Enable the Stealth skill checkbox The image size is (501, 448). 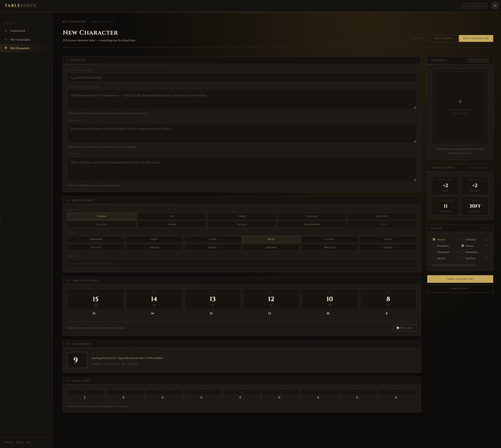point(434,258)
